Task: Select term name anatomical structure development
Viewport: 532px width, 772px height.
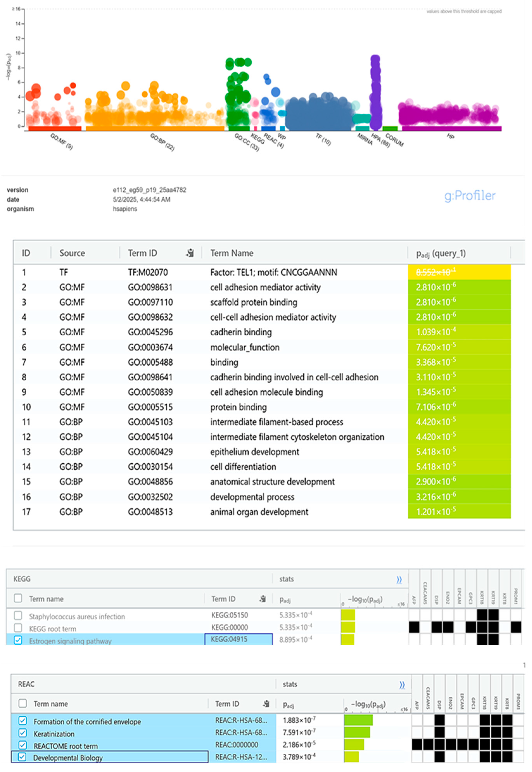Action: [272, 482]
